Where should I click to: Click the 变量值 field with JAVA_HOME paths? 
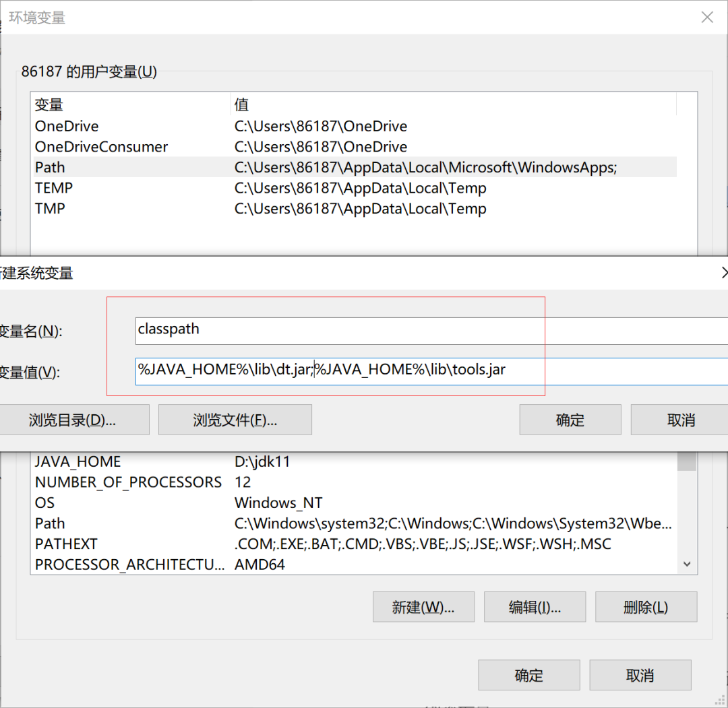[431, 371]
